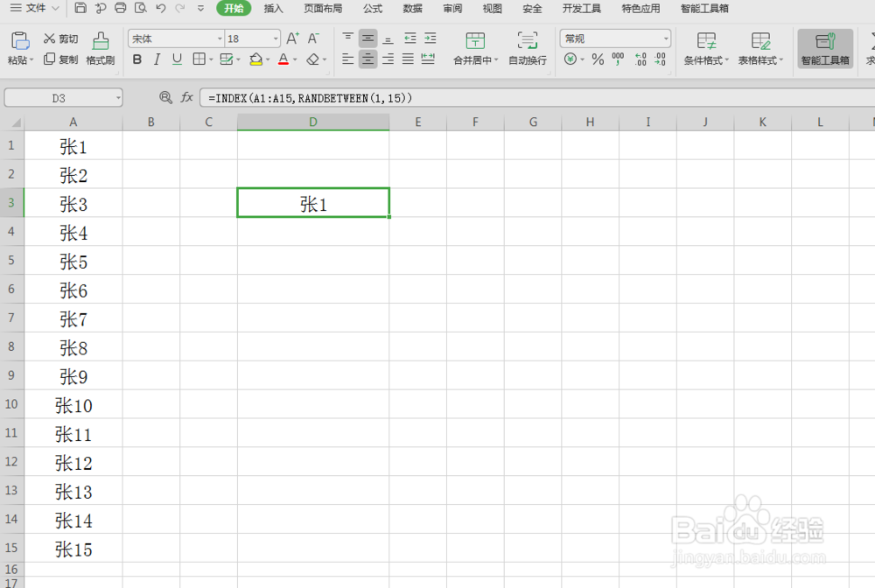Open Print Preview icon
875x588 pixels.
click(141, 8)
